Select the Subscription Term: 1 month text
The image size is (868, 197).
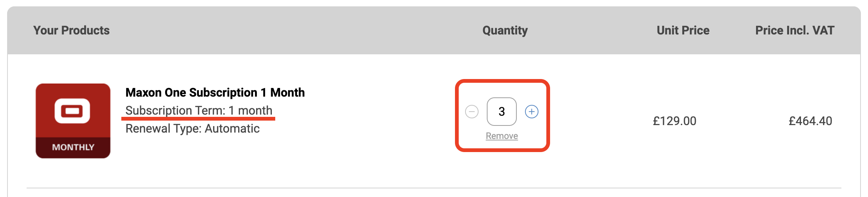point(199,110)
